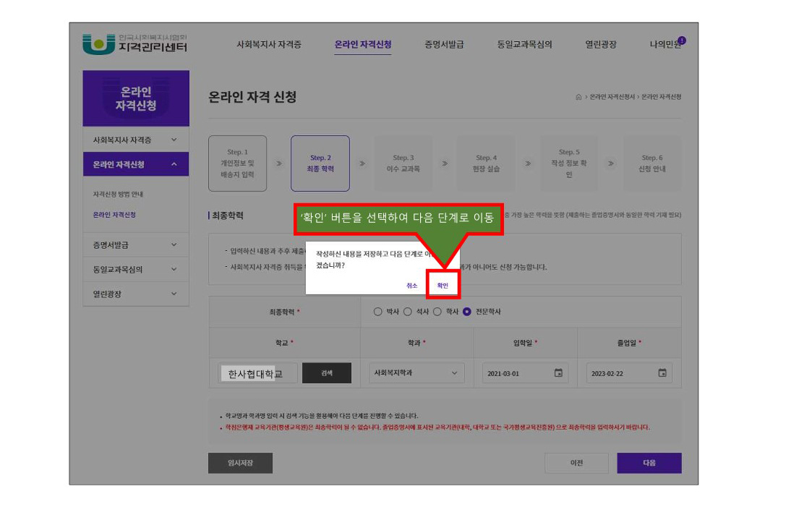812x507 pixels.
Task: Expand 증명서발급 in the sidebar
Action: point(136,245)
